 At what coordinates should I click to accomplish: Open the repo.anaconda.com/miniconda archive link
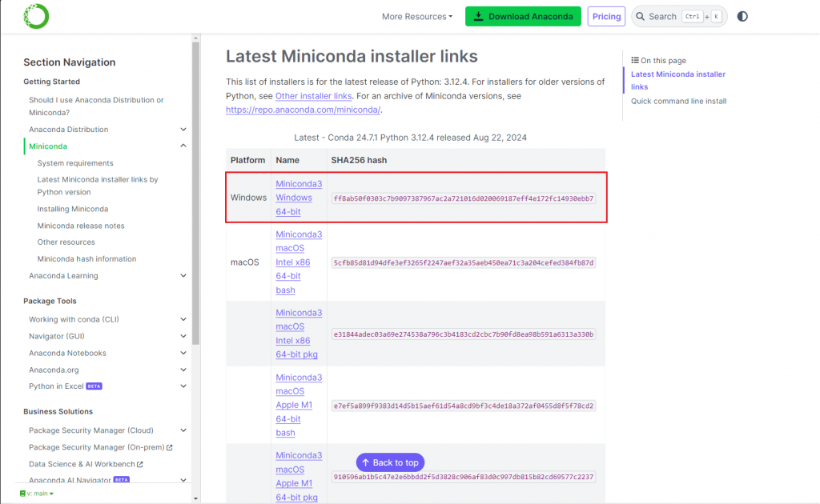tap(303, 110)
